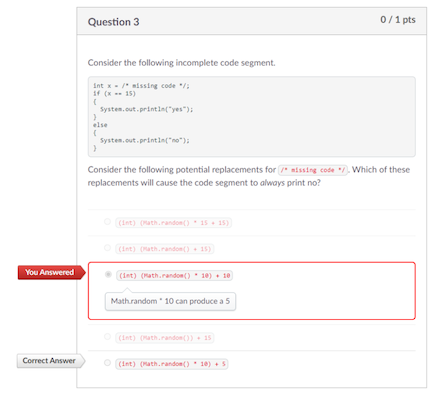Viewport: 434px width, 393px height.
Task: Select radio for (int) (Math.random()) + 15
Action: 107,337
